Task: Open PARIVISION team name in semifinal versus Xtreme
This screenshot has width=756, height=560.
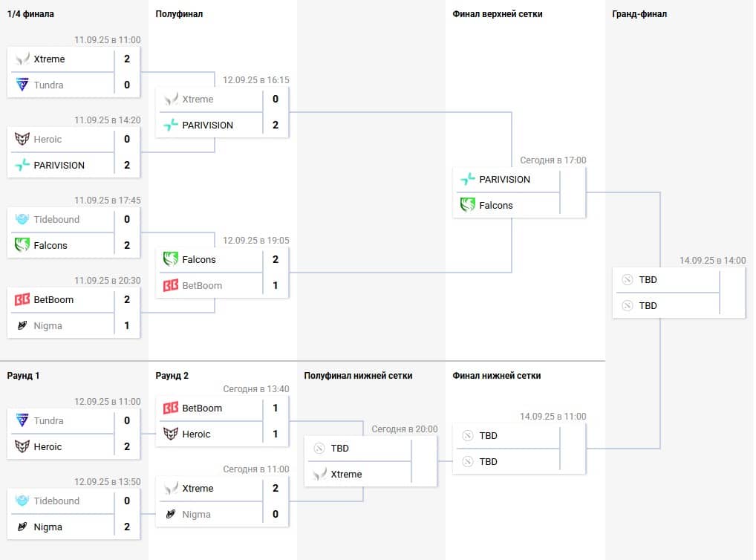Action: [208, 125]
